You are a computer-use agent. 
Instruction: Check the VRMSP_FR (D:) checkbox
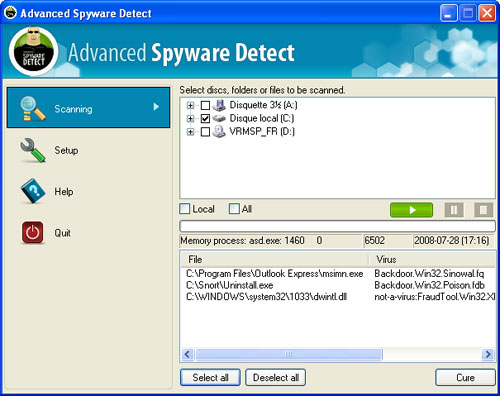(x=205, y=132)
